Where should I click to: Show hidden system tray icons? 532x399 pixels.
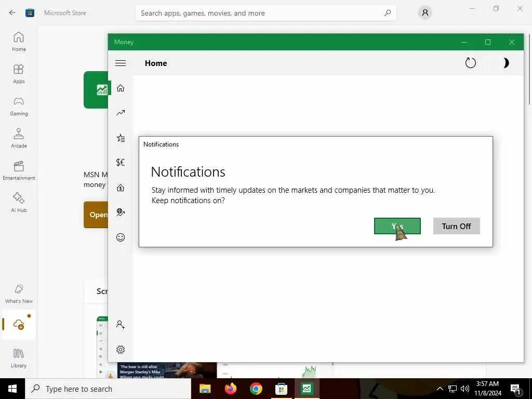click(x=440, y=389)
